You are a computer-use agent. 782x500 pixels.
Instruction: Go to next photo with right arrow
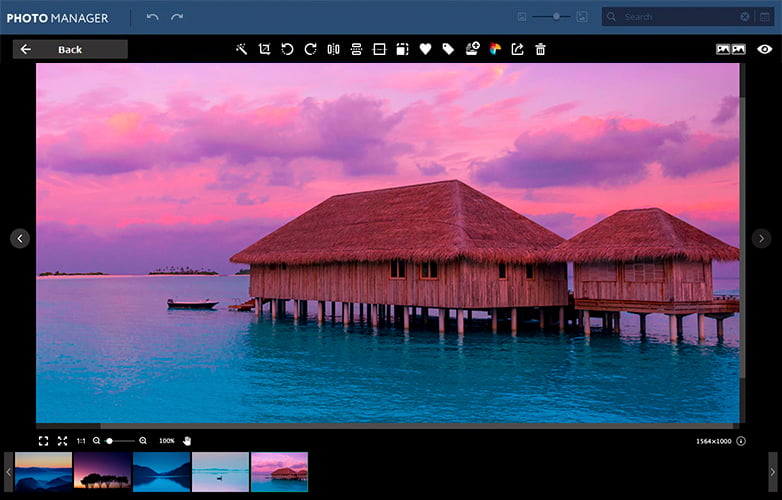(762, 238)
